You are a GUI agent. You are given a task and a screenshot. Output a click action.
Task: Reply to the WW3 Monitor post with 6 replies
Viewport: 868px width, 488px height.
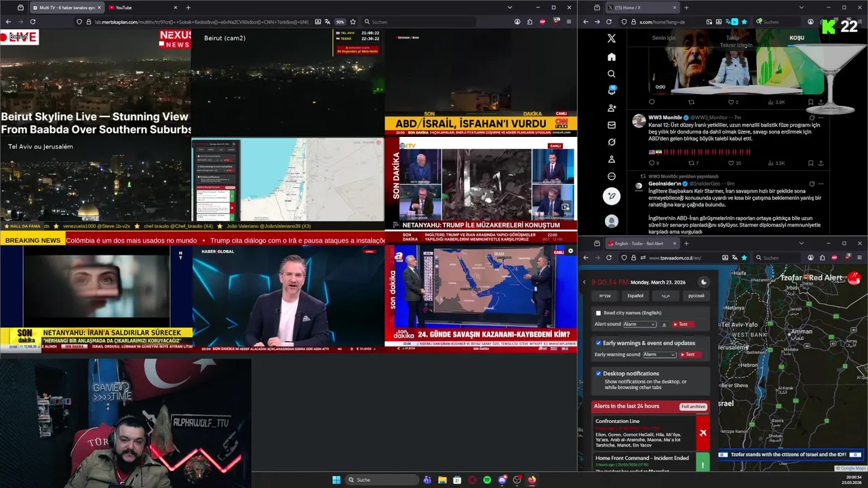click(x=652, y=163)
